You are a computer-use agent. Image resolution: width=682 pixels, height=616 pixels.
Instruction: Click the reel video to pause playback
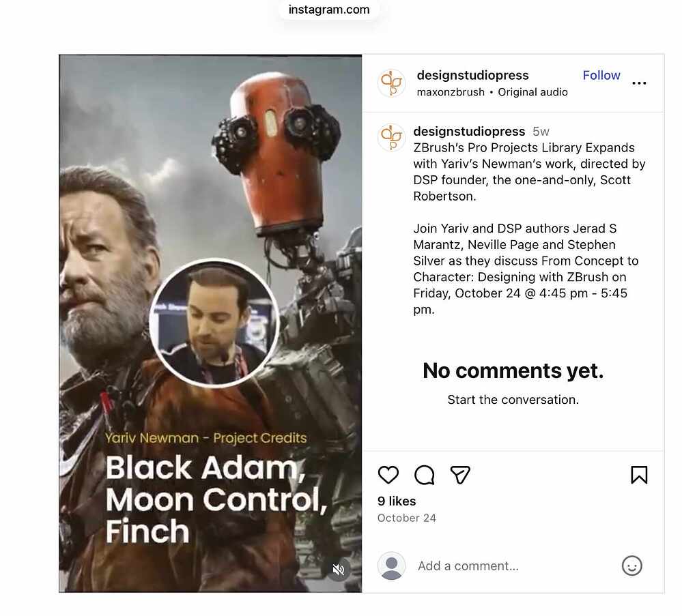(x=210, y=323)
